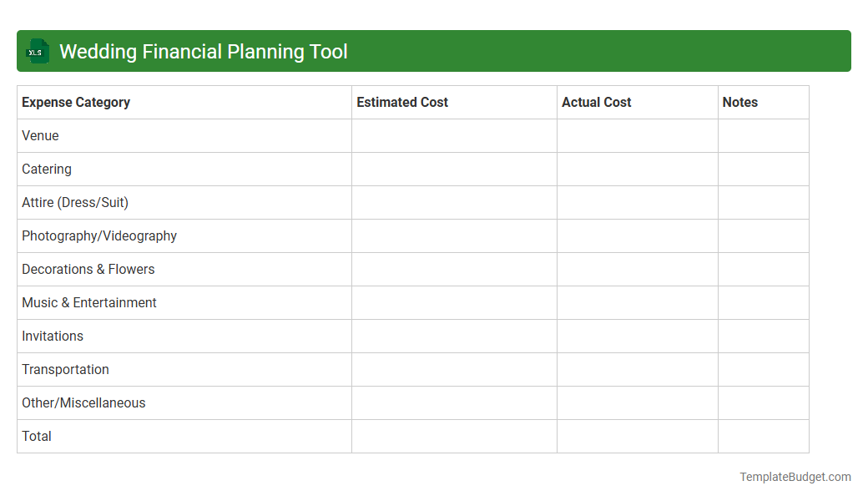Screen dimensions: 868x501
Task: Select the Transportation expense label
Action: point(66,369)
